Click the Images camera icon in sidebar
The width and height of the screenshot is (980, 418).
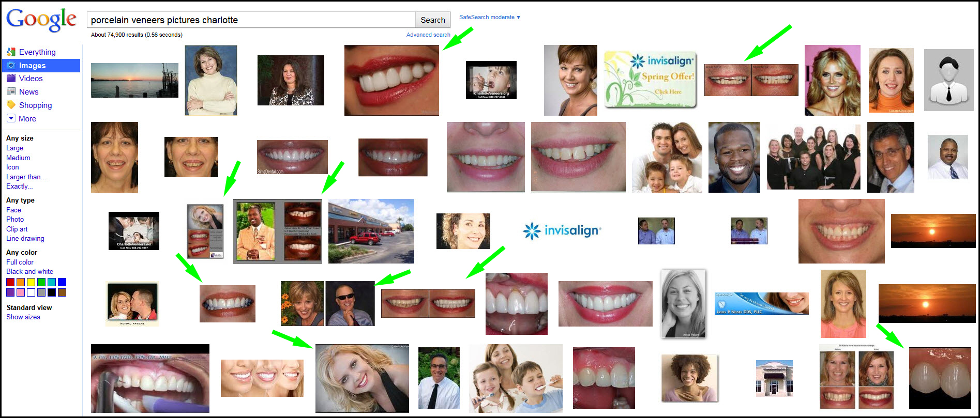pyautogui.click(x=11, y=65)
